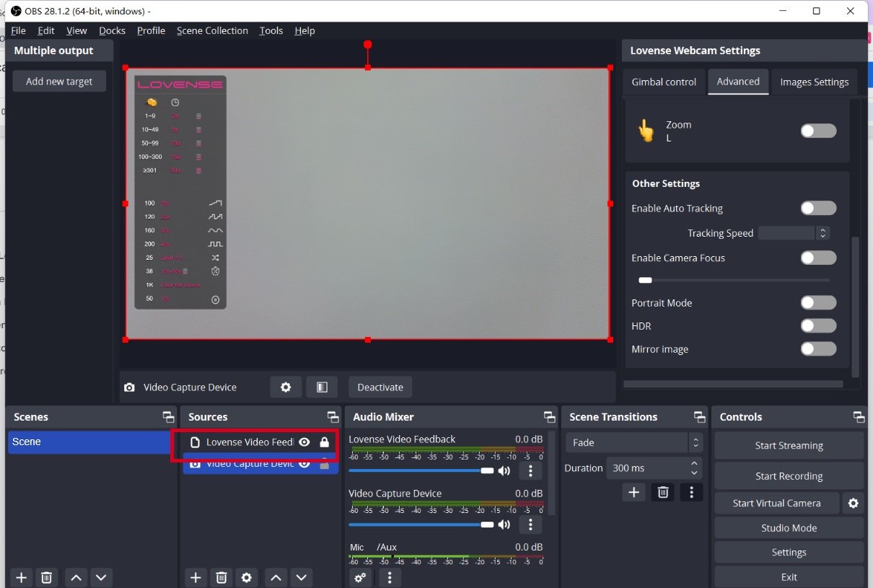Open the File menu
Image resolution: width=873 pixels, height=588 pixels.
click(18, 30)
